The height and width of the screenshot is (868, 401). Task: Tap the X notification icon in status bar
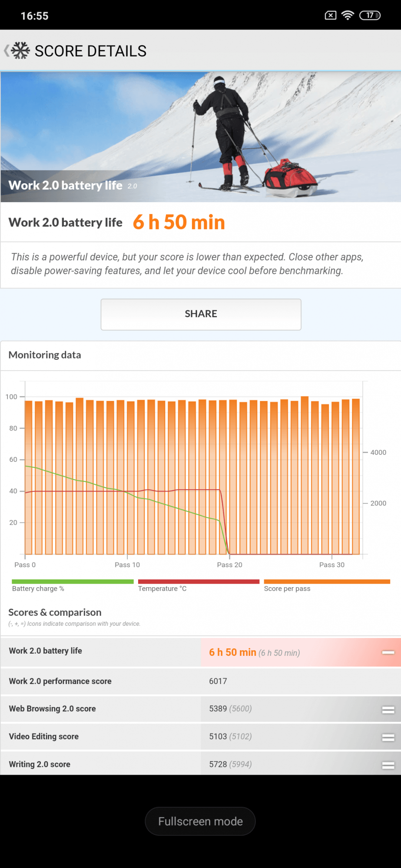(330, 16)
